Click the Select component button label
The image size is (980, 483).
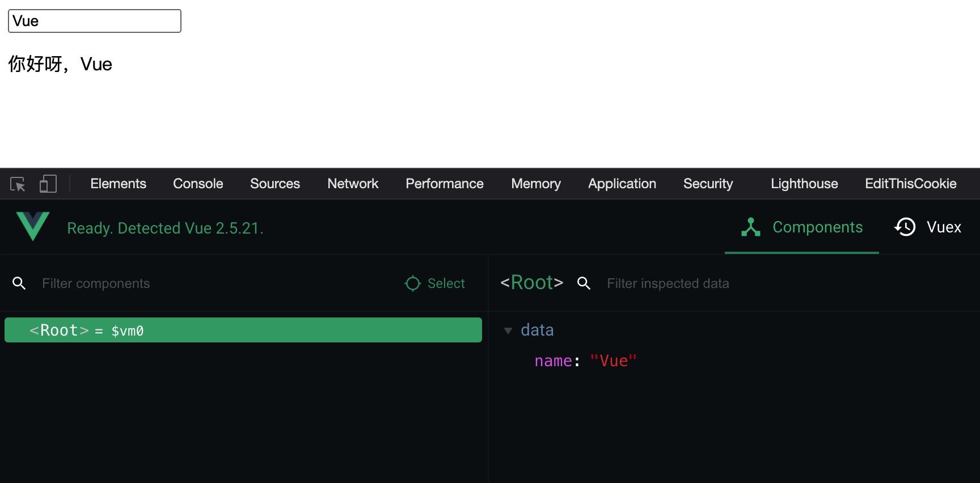(446, 283)
